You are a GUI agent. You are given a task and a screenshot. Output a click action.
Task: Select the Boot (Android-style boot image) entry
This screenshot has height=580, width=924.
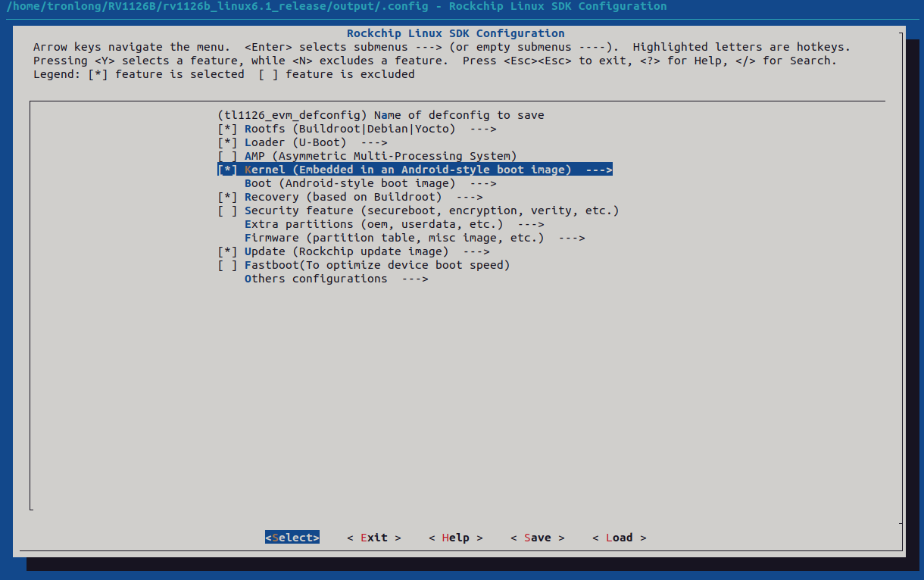tap(370, 183)
